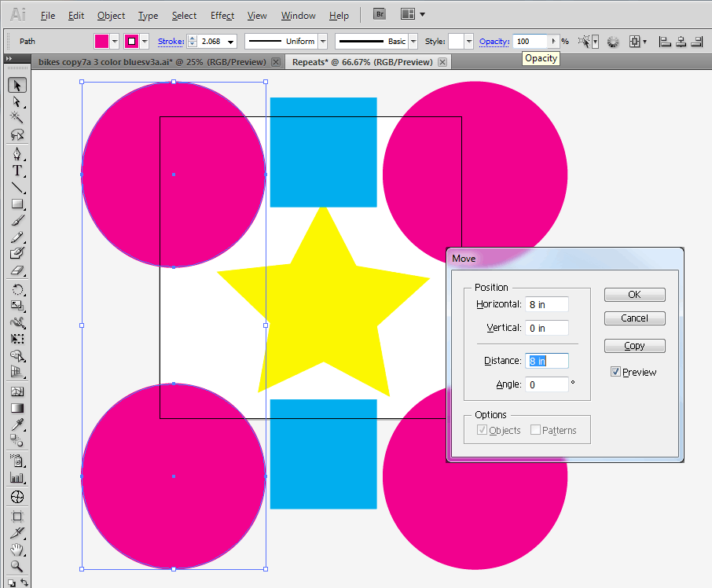712x588 pixels.
Task: Activate the Eyedropper tool
Action: pos(17,425)
